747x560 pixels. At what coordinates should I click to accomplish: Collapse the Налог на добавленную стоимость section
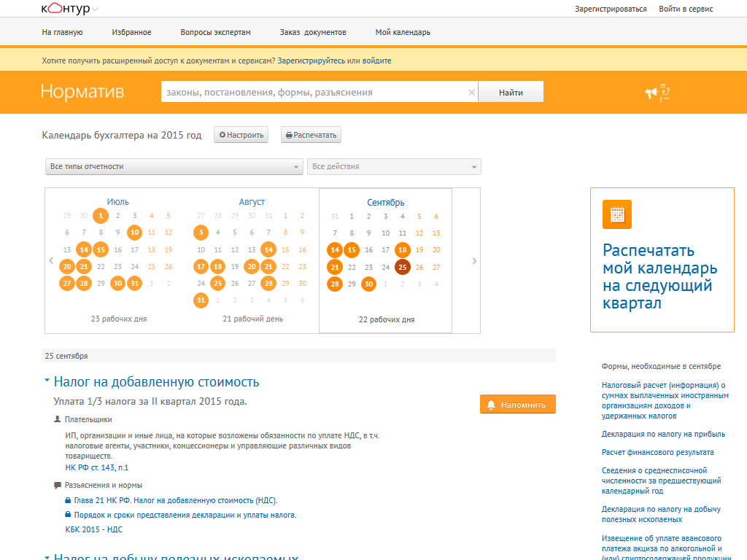click(x=47, y=380)
